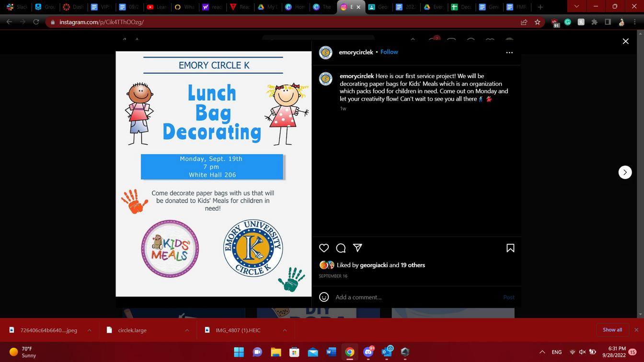644x362 pixels.
Task: Switch to the Slack browser tab
Action: click(17, 7)
